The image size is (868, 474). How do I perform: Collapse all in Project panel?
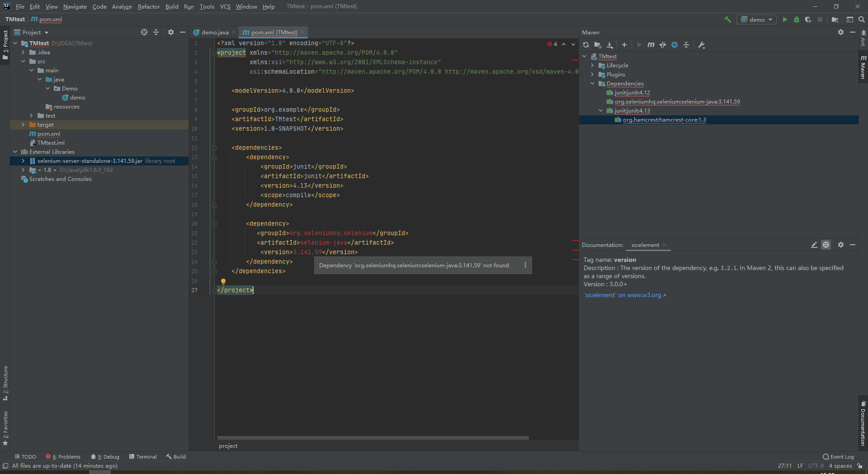pos(156,32)
